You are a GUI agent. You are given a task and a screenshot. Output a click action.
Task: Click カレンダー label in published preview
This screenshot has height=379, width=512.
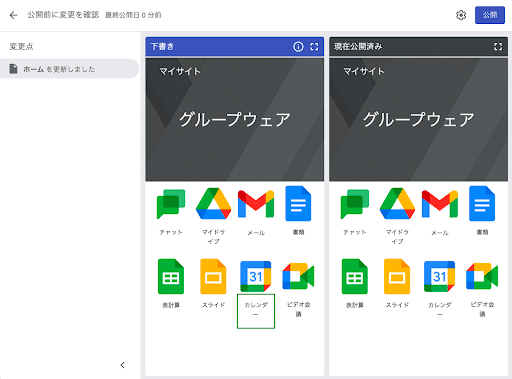440,309
